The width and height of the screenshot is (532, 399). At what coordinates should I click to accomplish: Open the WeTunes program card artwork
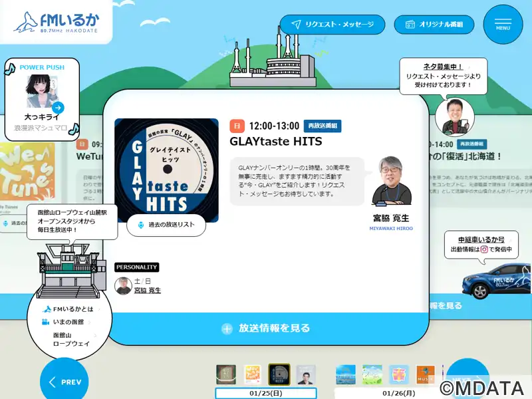pos(27,172)
